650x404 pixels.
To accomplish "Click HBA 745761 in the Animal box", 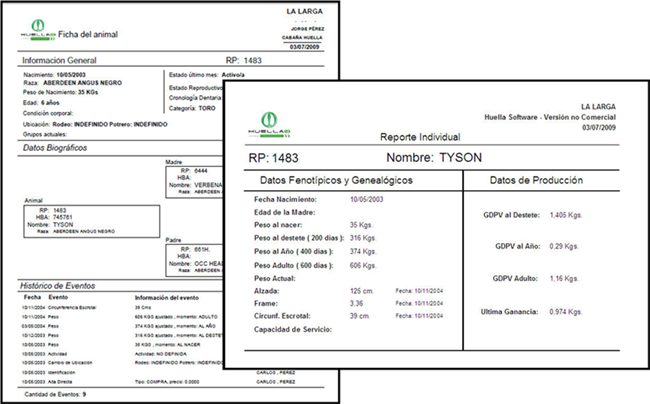I will tap(63, 217).
